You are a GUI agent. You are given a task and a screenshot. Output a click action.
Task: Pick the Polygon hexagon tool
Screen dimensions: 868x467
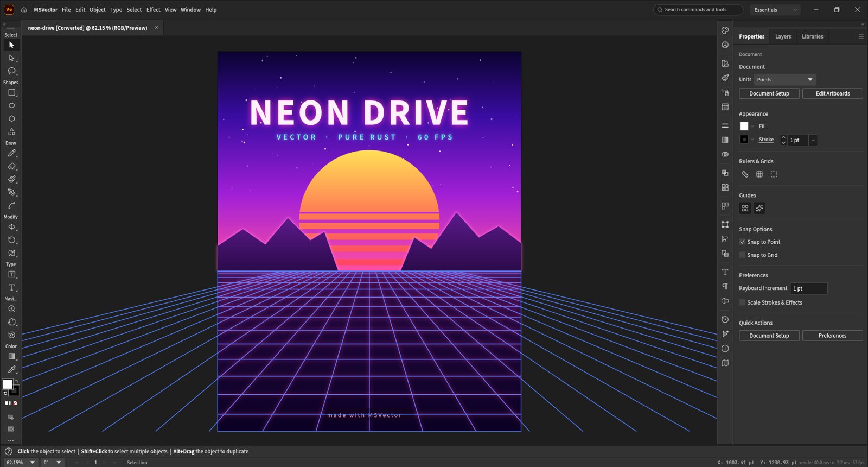(x=11, y=119)
